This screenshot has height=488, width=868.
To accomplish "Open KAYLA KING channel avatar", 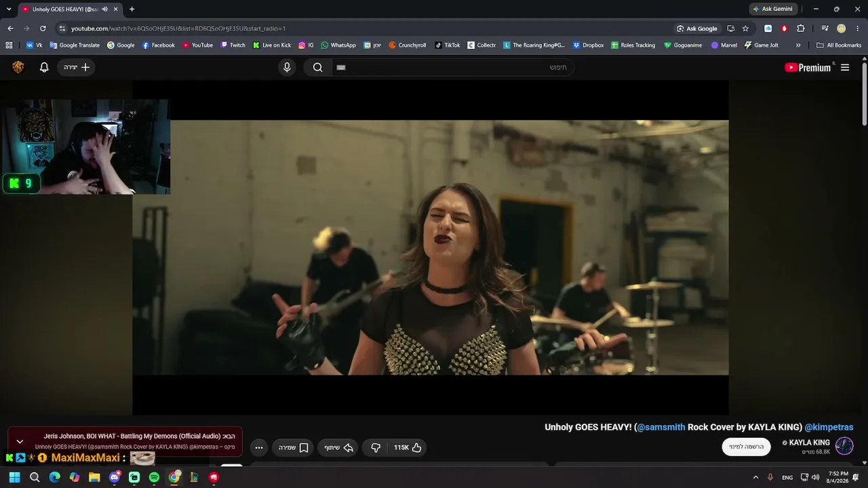I will (844, 446).
